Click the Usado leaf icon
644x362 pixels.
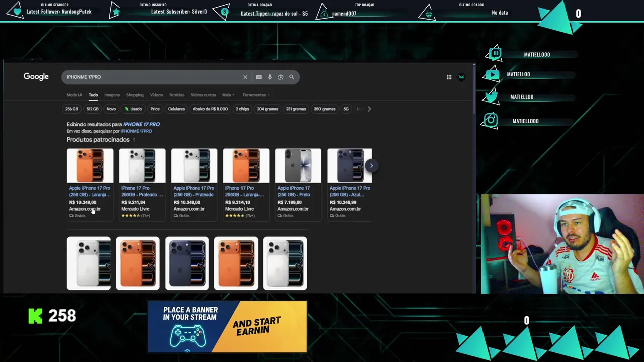[127, 109]
